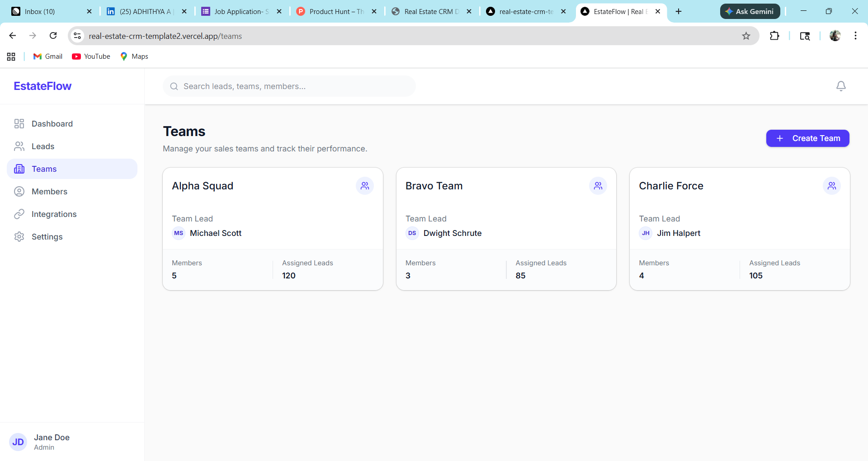Click the Alpha Squad team icon

pos(365,185)
